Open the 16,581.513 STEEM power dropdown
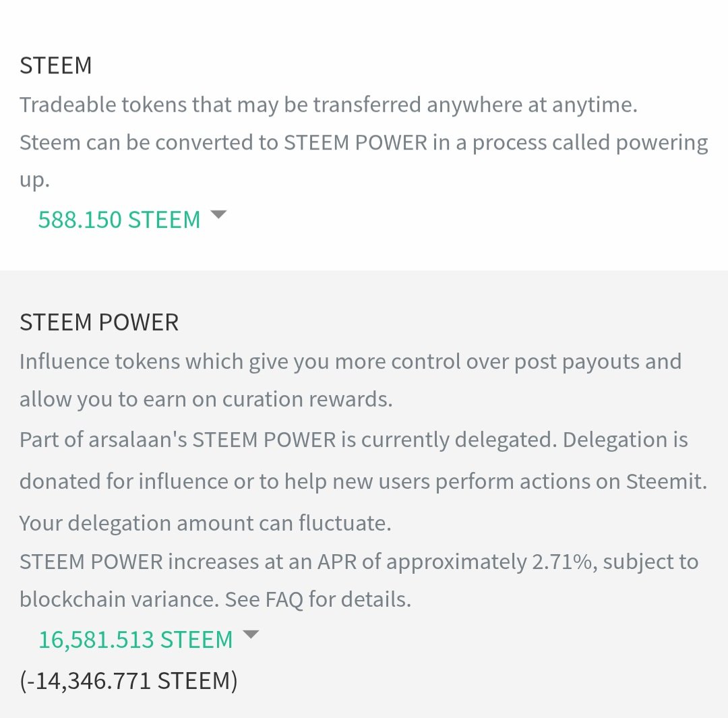Screen dimensions: 728x718 tap(148, 640)
